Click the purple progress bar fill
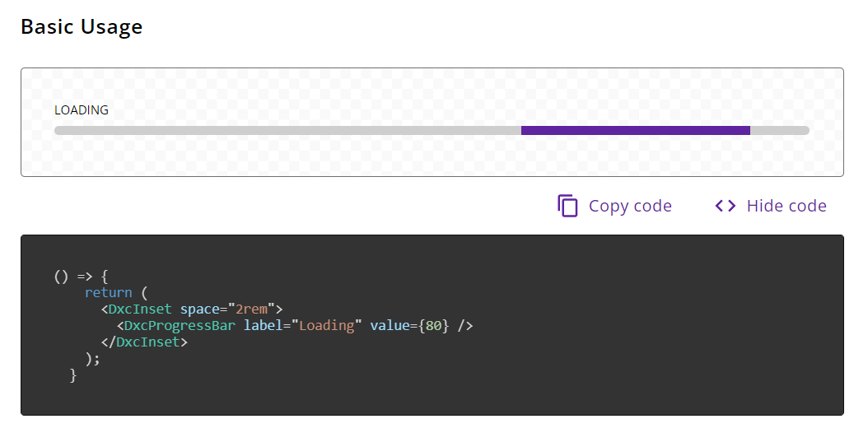868x442 pixels. [636, 131]
